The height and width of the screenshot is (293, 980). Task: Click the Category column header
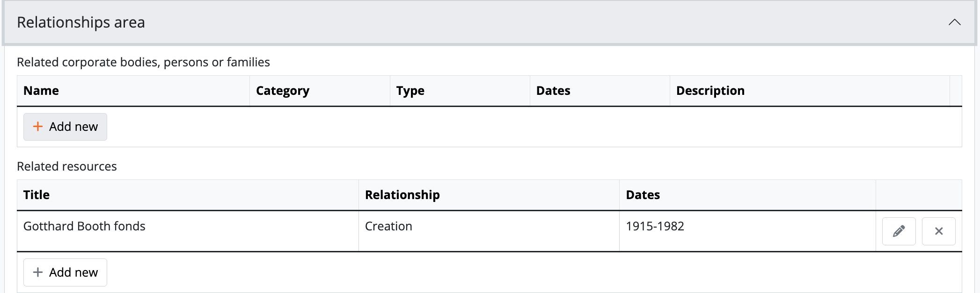click(283, 91)
